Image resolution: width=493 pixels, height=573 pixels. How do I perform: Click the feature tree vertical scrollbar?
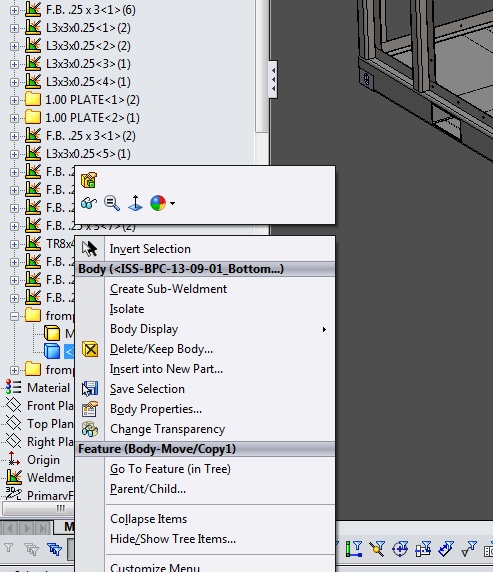(x=261, y=66)
